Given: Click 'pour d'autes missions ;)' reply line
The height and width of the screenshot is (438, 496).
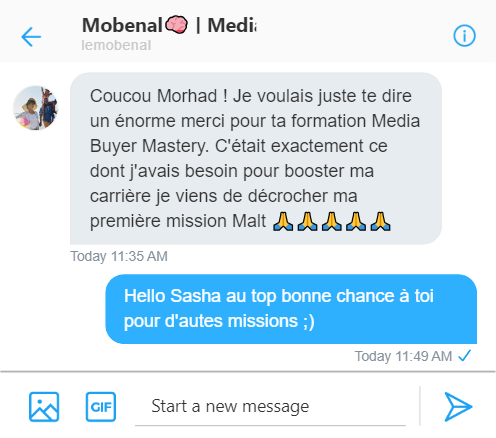Looking at the screenshot, I should [x=219, y=322].
